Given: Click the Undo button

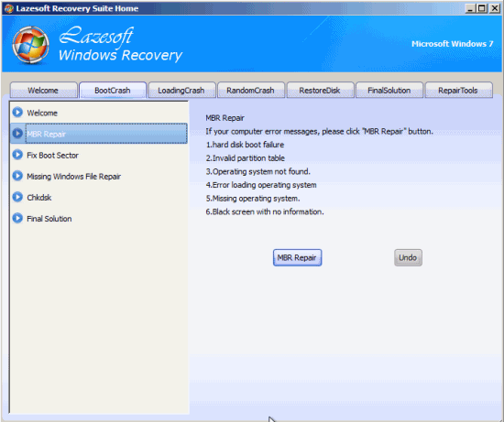Looking at the screenshot, I should [408, 257].
